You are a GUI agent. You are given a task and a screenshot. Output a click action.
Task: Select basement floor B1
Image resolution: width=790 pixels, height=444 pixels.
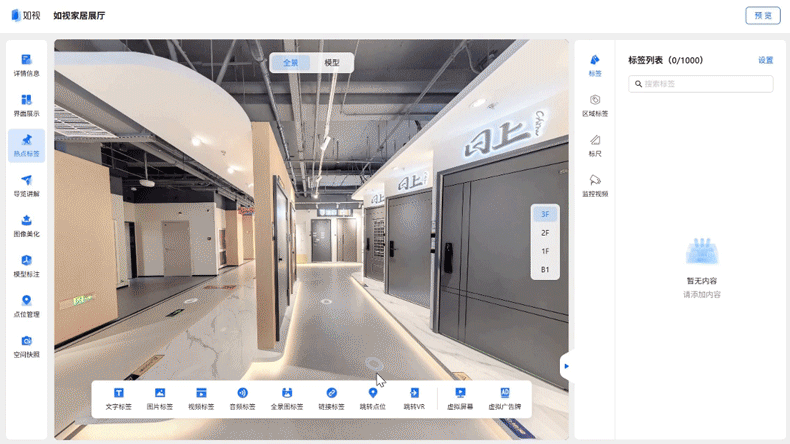(545, 270)
